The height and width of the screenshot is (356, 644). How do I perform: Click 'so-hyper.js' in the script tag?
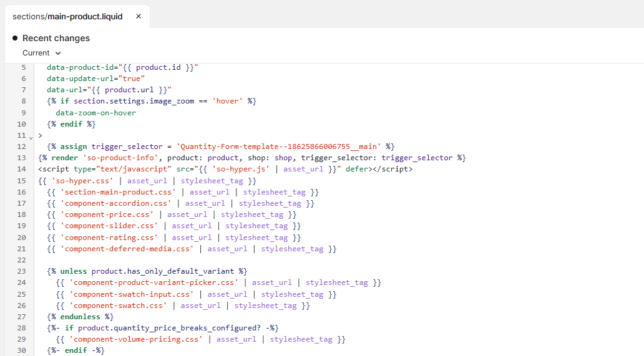(x=241, y=169)
